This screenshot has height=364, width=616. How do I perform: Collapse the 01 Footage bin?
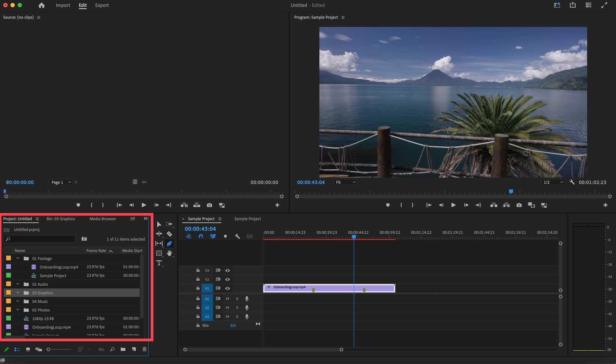coord(18,258)
